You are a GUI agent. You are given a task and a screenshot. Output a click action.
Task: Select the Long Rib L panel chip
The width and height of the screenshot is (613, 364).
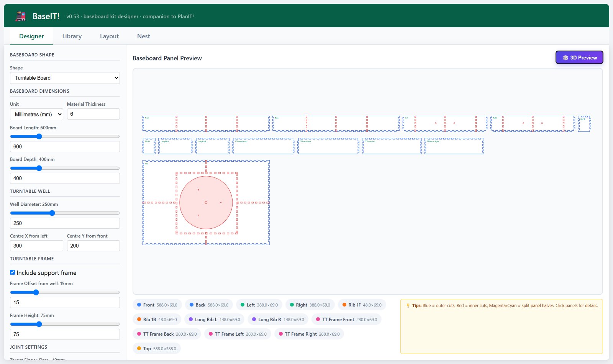coord(214,320)
